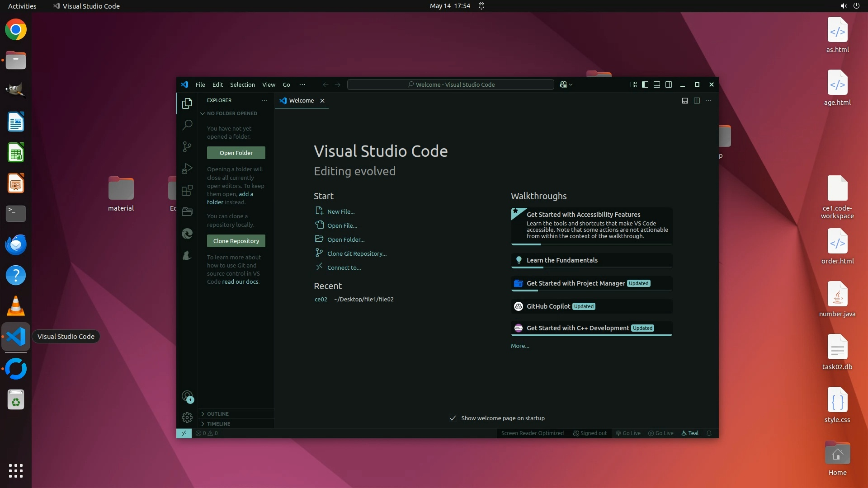Click the Accounts icon in activity bar
Viewport: 868px width, 488px height.
click(187, 396)
